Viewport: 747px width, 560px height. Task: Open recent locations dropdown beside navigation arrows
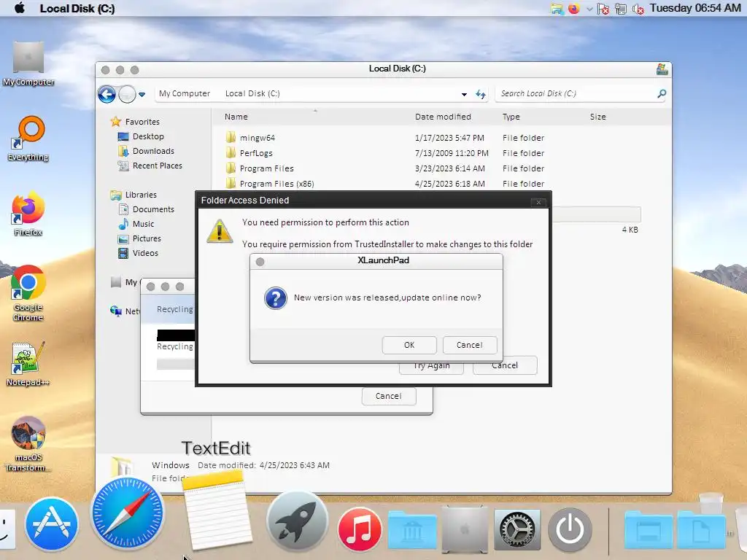[142, 94]
